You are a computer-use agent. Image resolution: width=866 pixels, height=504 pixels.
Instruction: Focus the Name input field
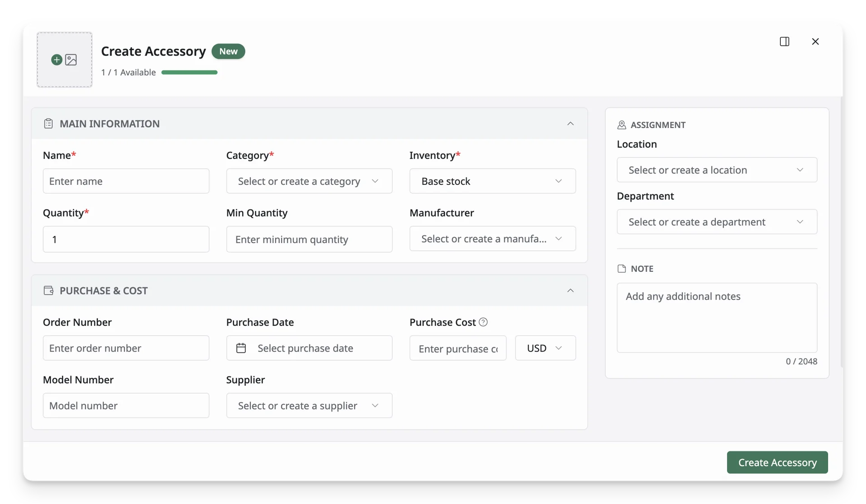pyautogui.click(x=126, y=181)
